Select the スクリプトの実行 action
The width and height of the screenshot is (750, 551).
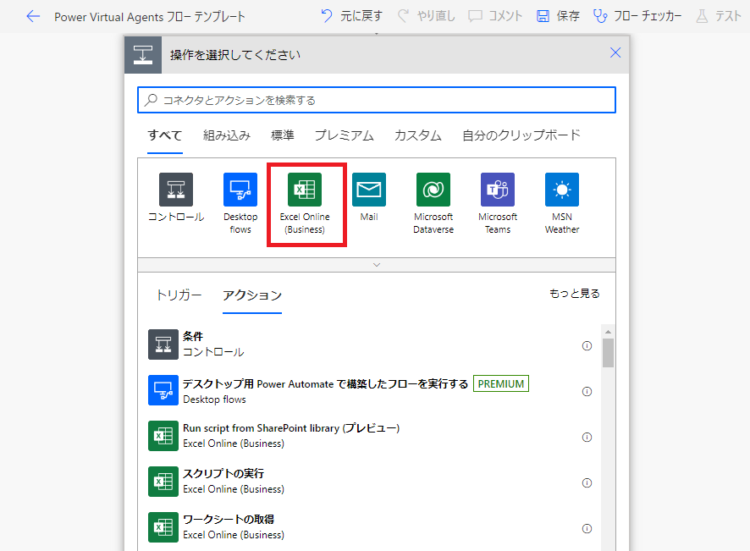(x=368, y=482)
